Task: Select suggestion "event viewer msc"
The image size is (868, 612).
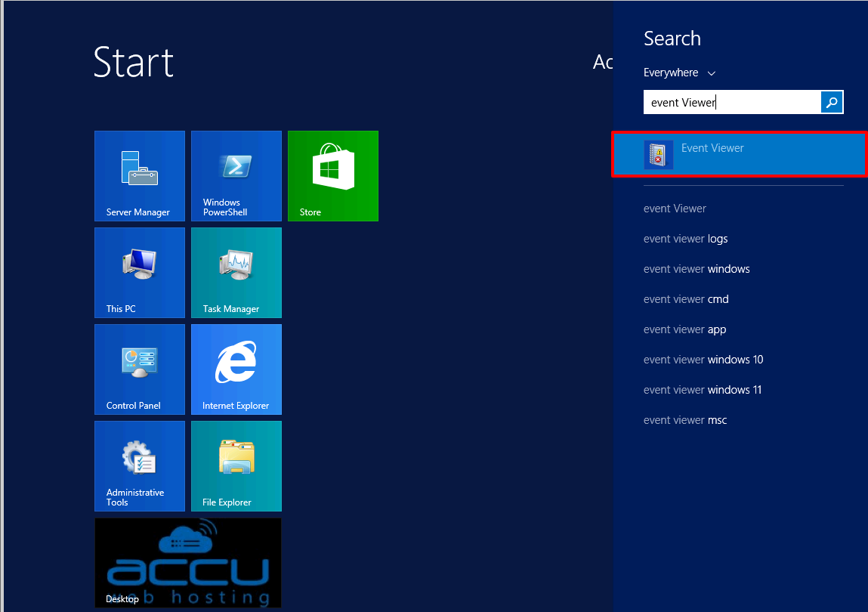Action: point(685,420)
